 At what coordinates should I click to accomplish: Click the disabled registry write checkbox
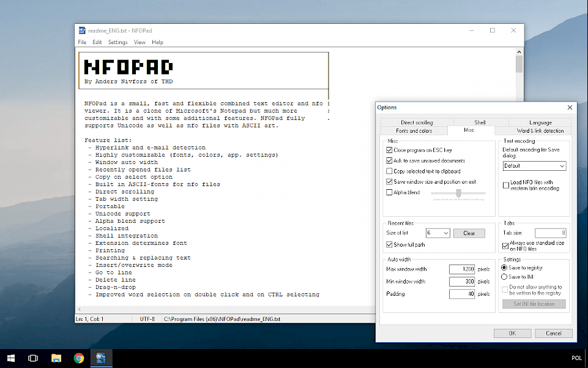coord(505,290)
